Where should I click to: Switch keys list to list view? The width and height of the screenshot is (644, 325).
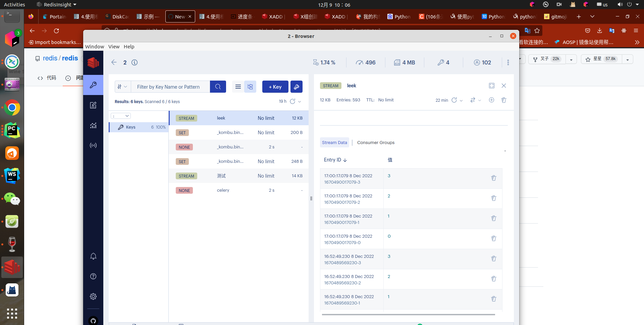[x=238, y=87]
